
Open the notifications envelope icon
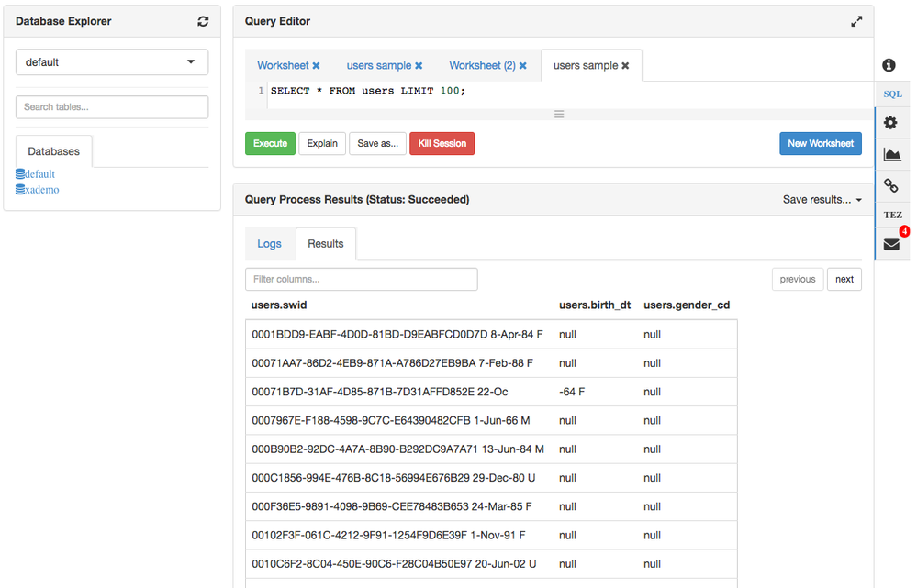tap(891, 244)
